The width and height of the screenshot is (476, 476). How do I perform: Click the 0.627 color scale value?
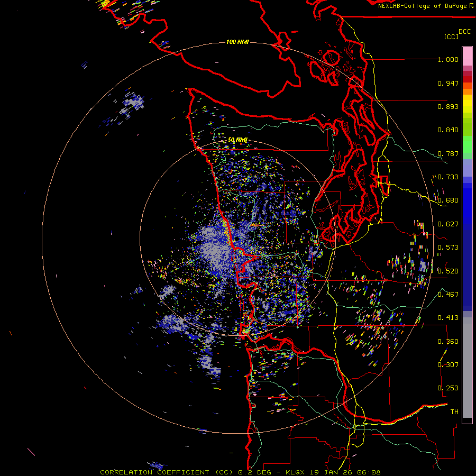click(448, 224)
